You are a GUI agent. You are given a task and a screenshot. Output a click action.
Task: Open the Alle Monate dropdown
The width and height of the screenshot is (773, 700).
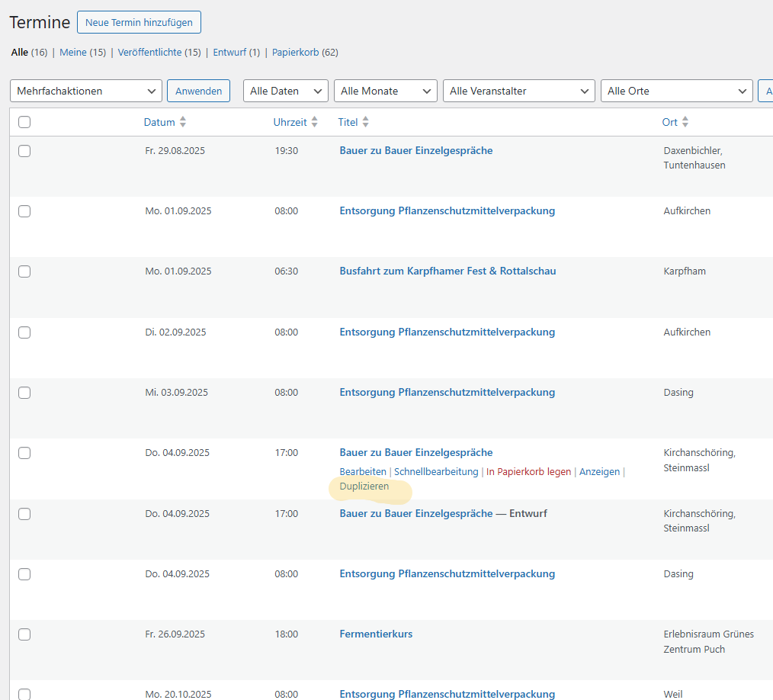point(386,91)
